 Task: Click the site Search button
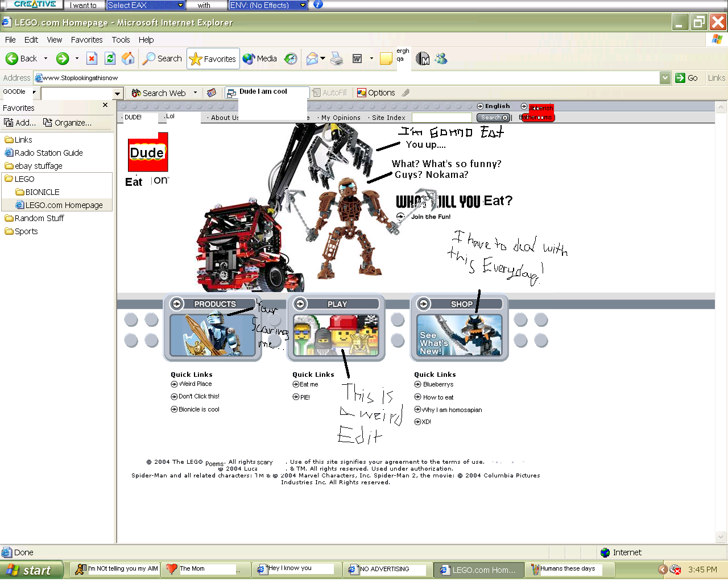pos(493,118)
